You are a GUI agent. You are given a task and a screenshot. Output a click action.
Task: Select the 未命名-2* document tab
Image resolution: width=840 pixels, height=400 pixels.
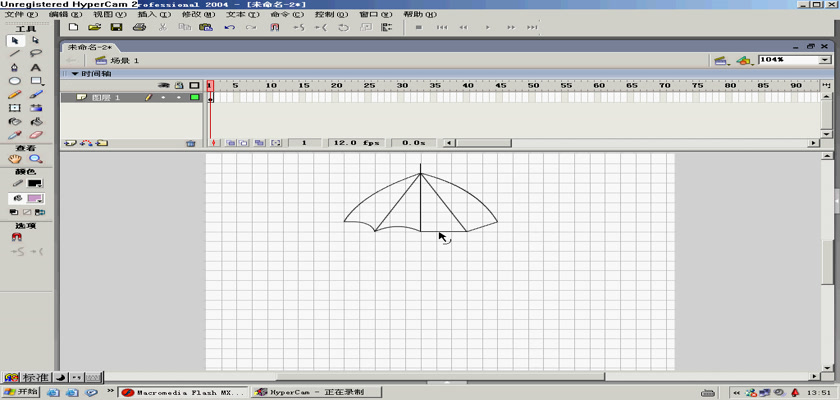tap(89, 47)
